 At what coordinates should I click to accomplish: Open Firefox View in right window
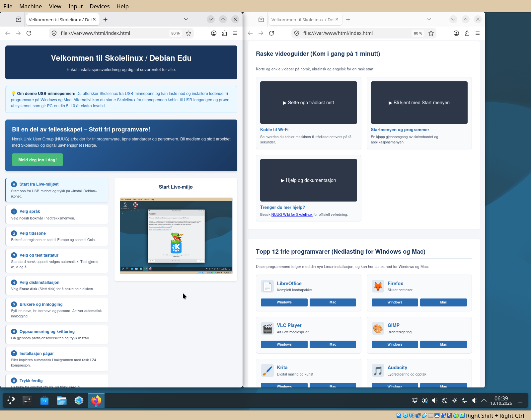coord(261,20)
